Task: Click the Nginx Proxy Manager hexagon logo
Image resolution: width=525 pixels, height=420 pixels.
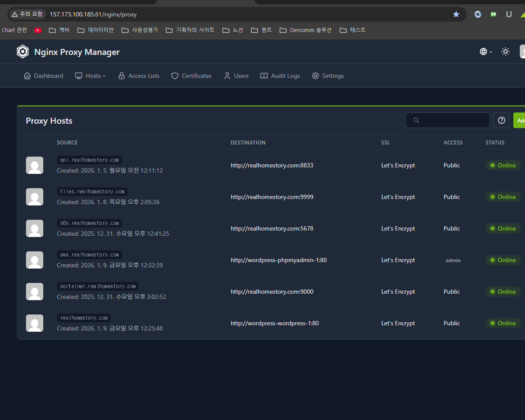Action: pos(23,52)
